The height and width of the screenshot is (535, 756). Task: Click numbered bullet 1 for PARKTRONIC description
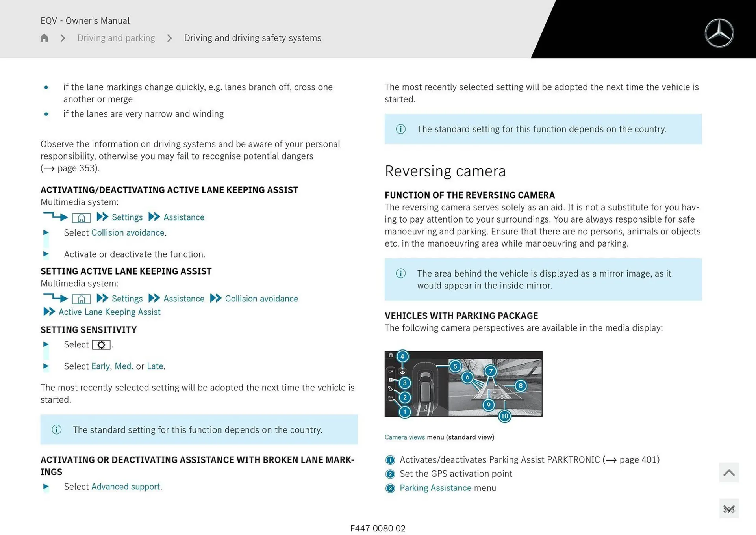(390, 460)
